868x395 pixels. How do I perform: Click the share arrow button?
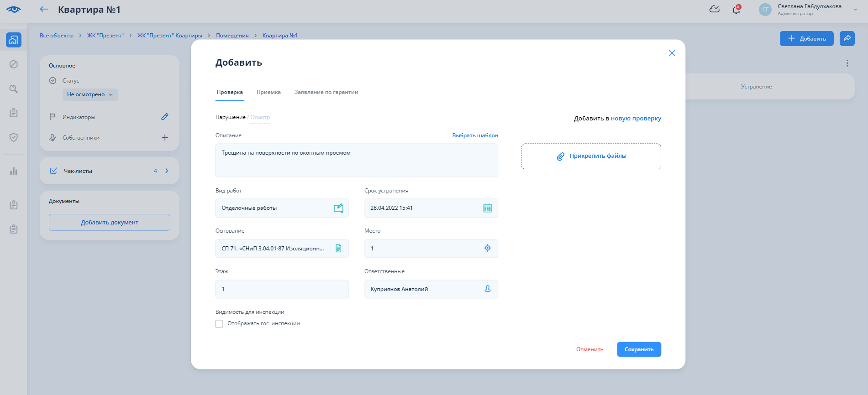pyautogui.click(x=847, y=38)
